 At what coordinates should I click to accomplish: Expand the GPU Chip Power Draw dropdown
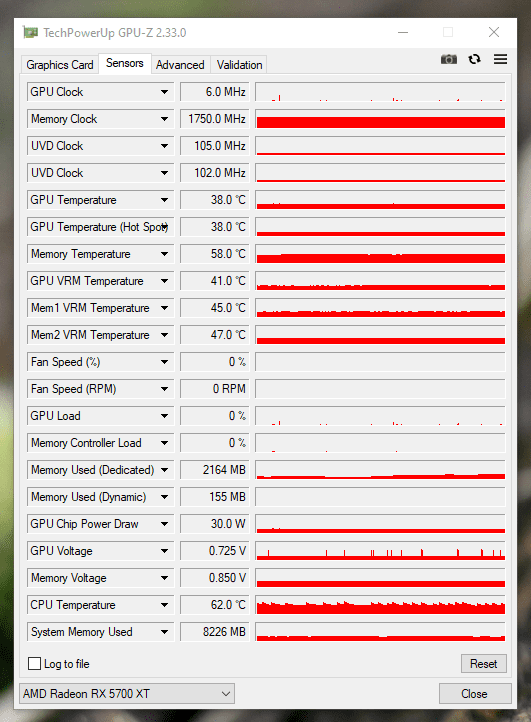164,524
